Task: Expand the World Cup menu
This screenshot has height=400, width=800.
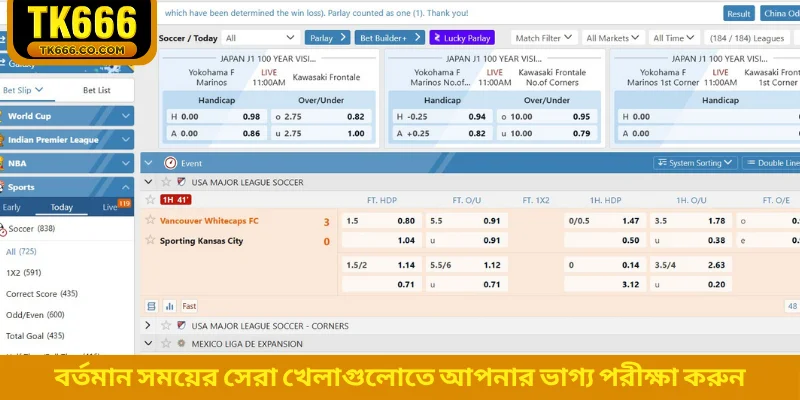Action: click(67, 116)
